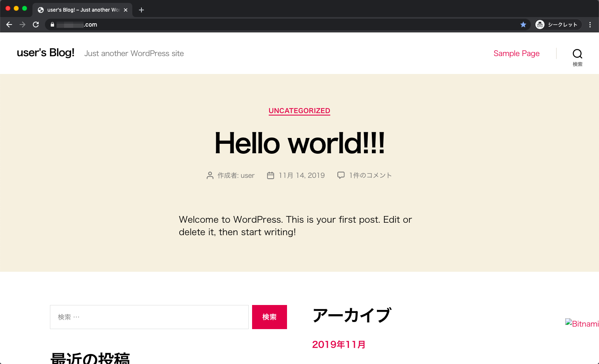This screenshot has height=364, width=599.
Task: Switch to the user's Blog browser tab
Action: coord(82,10)
